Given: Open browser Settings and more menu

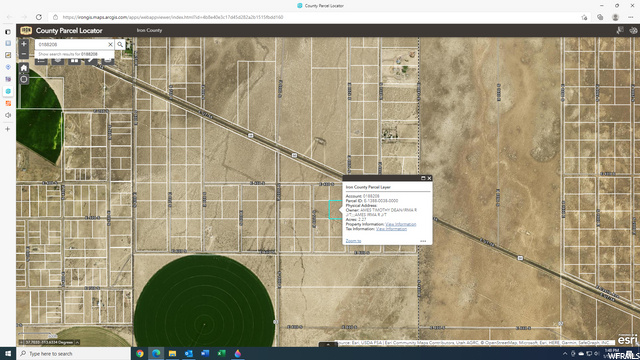Looking at the screenshot, I should 631,17.
